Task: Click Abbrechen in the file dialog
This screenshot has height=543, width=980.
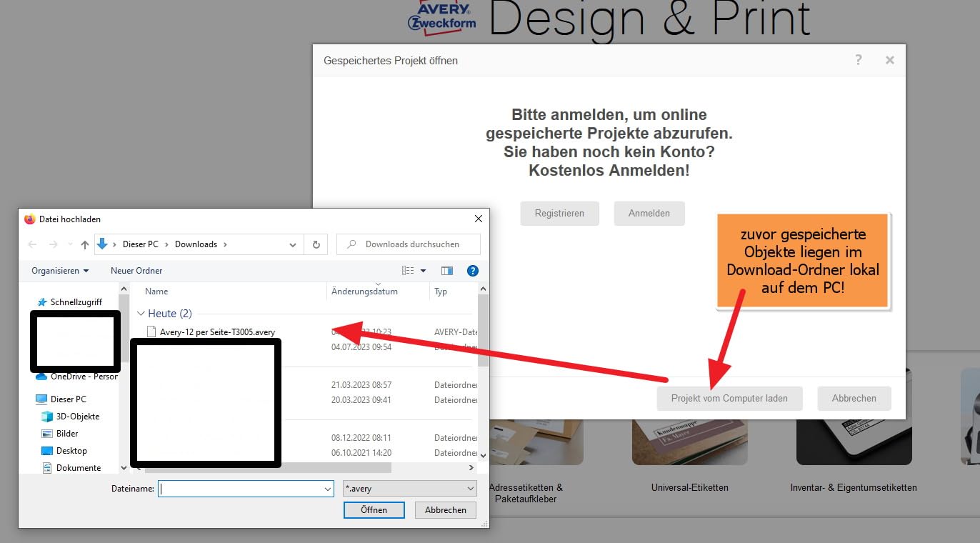Action: coord(446,510)
